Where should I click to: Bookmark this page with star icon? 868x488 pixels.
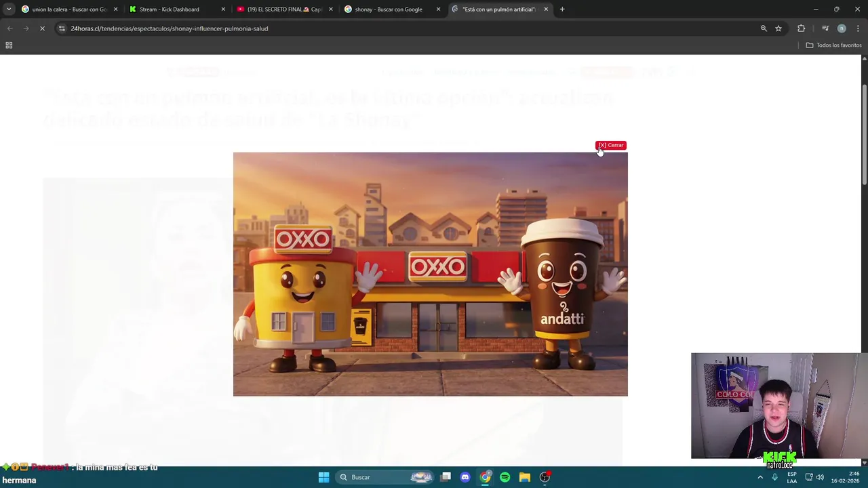click(x=778, y=28)
